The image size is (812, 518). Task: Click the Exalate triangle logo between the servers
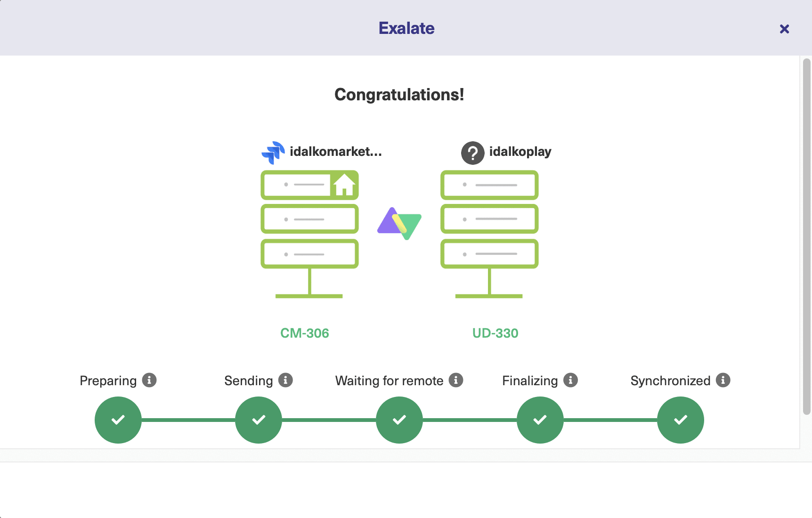399,224
